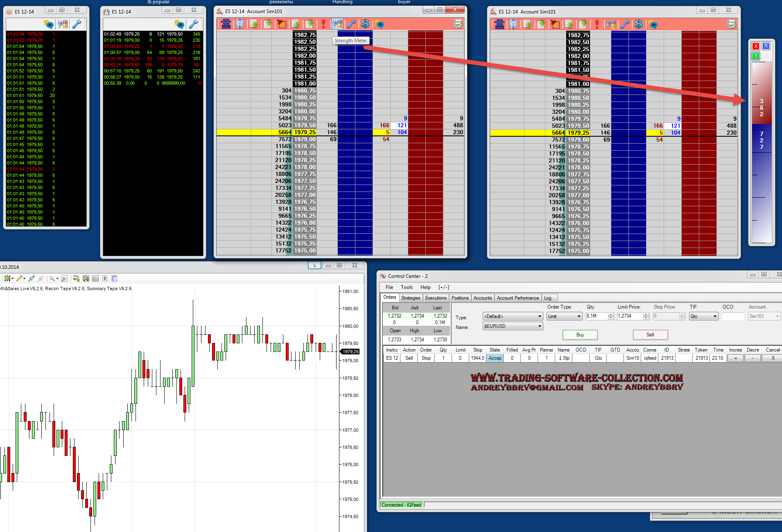Open the wrench settings in the Time & Sales window
The height and width of the screenshot is (532, 782).
pyautogui.click(x=77, y=24)
